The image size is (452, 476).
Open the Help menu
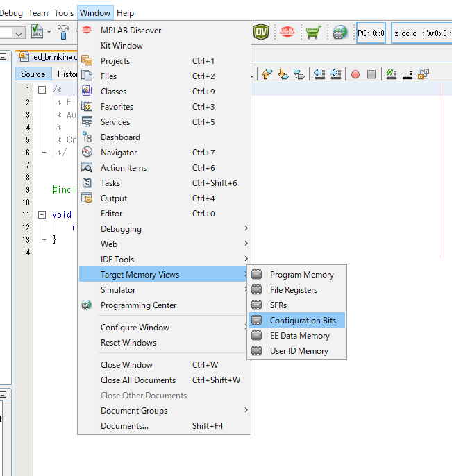[x=125, y=13]
